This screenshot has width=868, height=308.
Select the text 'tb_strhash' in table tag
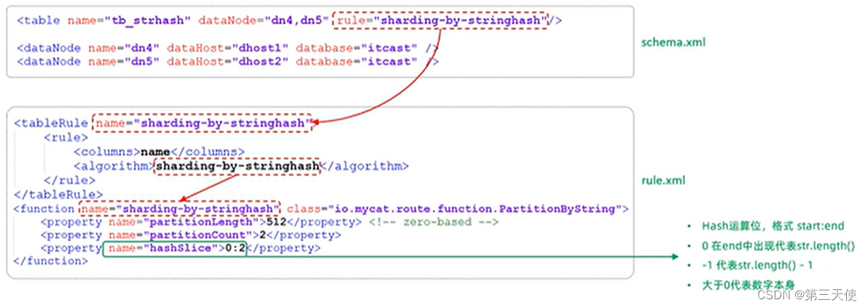tap(146, 21)
